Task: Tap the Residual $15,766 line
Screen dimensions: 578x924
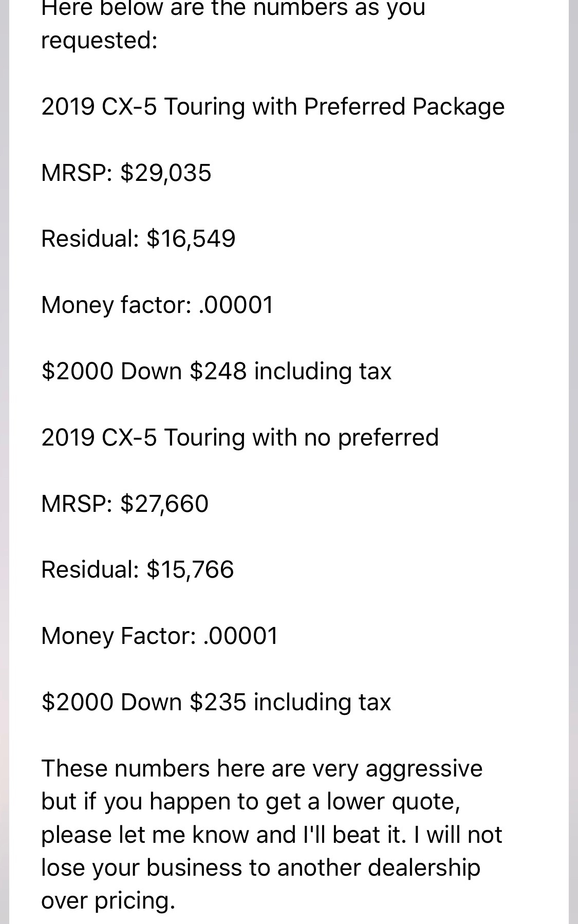Action: tap(137, 569)
